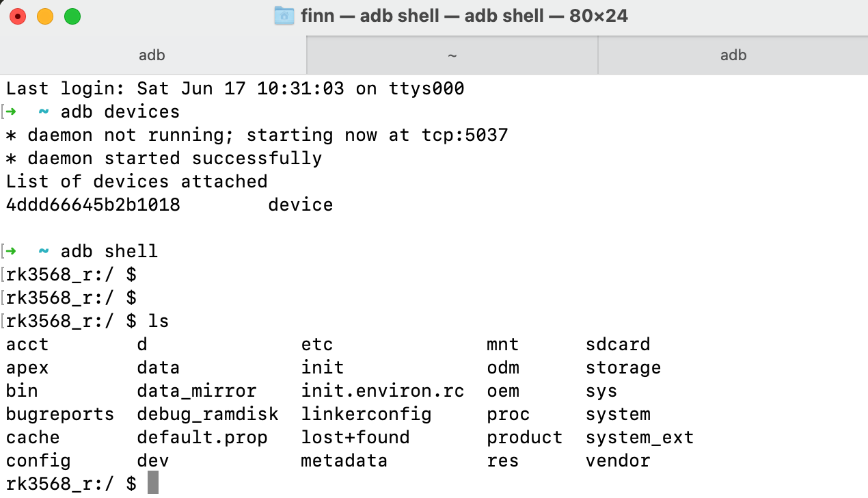Click the system_ext directory entry
This screenshot has width=868, height=498.
640,437
